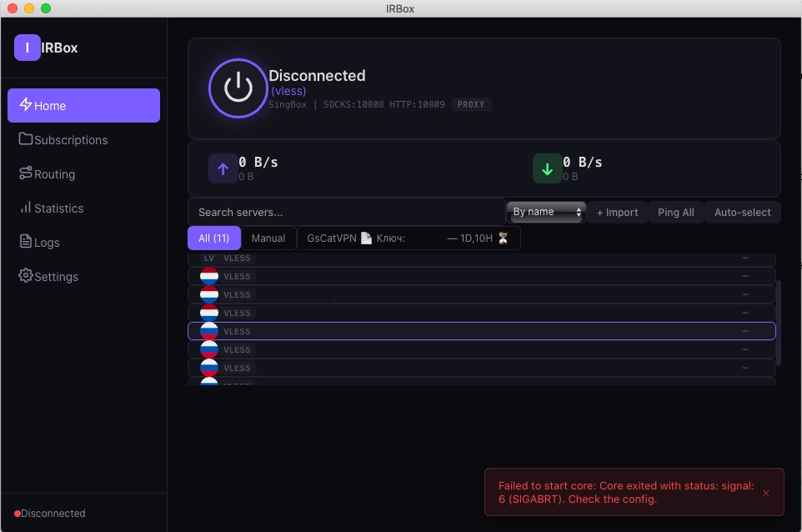This screenshot has width=802, height=532.
Task: Click the large Disconnected status heading
Action: pos(317,76)
